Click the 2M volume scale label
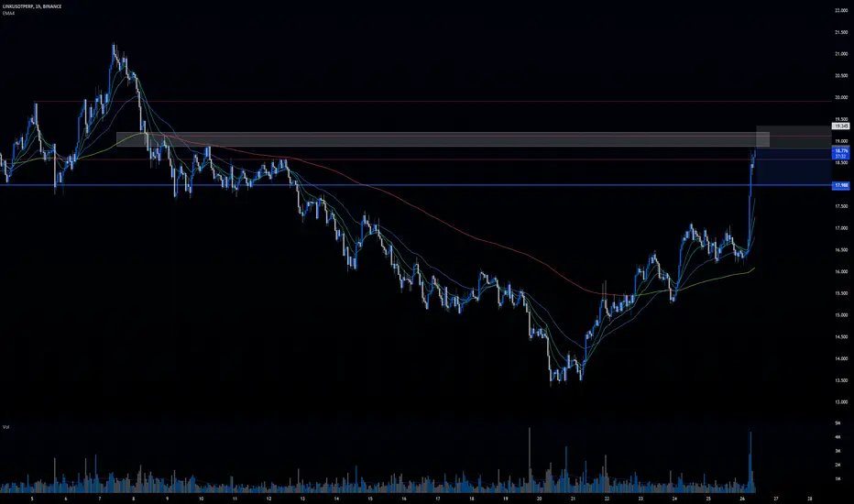This screenshot has width=854, height=504. coord(838,465)
